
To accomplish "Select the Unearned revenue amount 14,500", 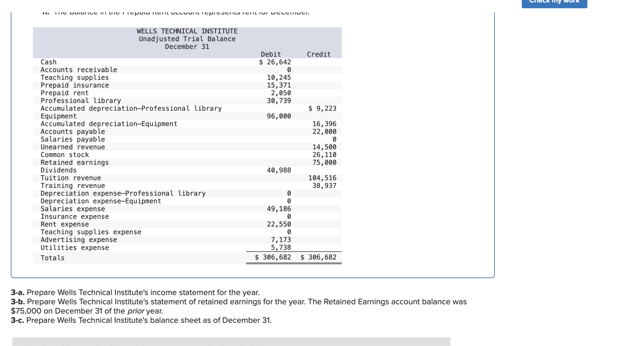I will tap(325, 147).
